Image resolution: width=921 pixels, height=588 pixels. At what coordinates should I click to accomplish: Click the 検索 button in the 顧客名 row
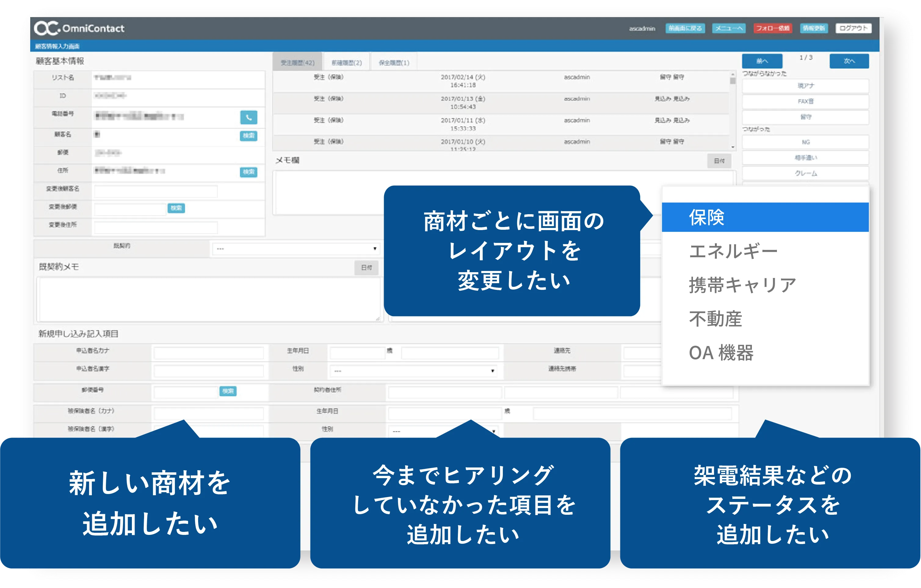click(248, 136)
